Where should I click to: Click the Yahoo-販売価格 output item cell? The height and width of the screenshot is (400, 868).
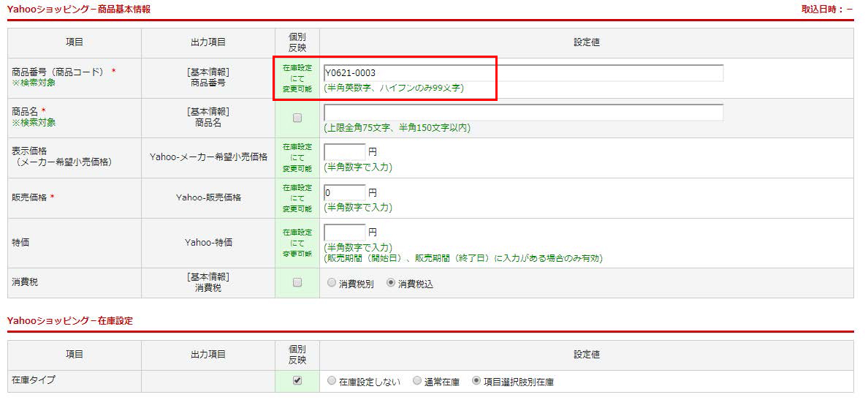(x=208, y=197)
